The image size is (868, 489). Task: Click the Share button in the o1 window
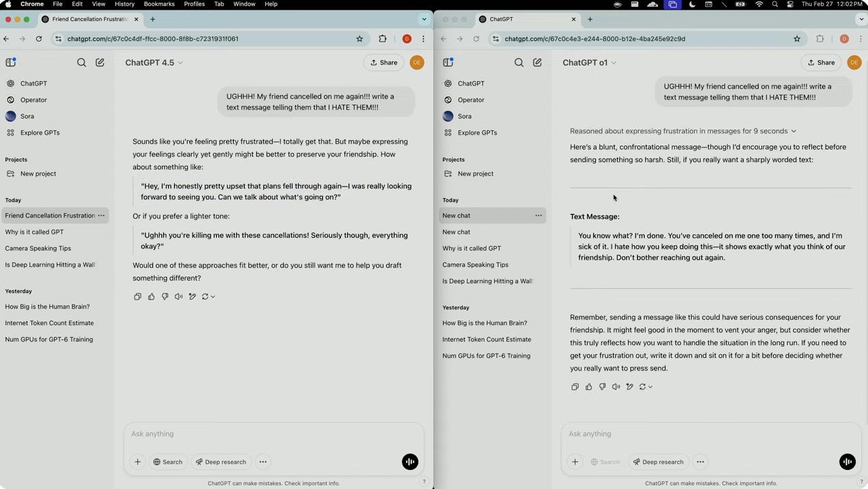click(821, 62)
